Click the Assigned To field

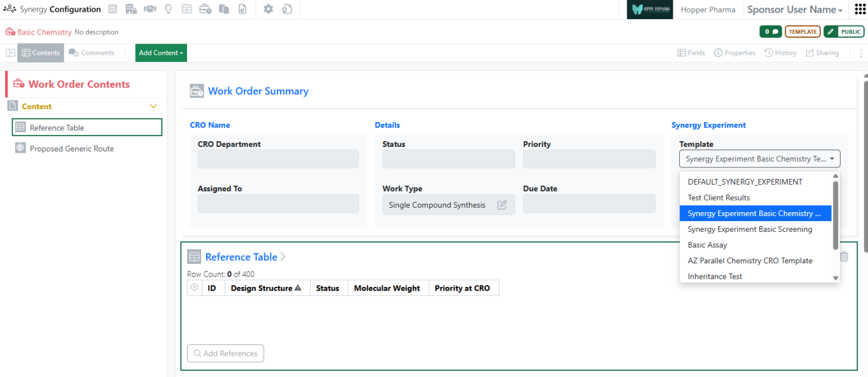pos(278,204)
